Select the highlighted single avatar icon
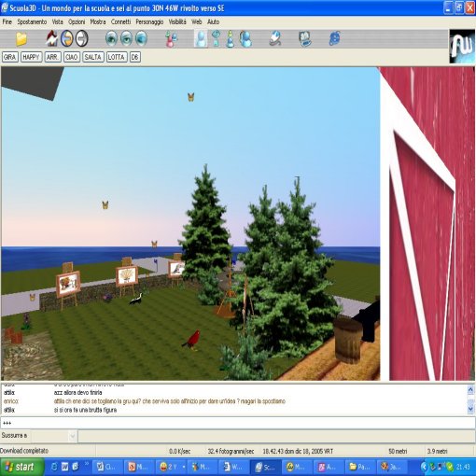The width and height of the screenshot is (476, 476). [201, 38]
